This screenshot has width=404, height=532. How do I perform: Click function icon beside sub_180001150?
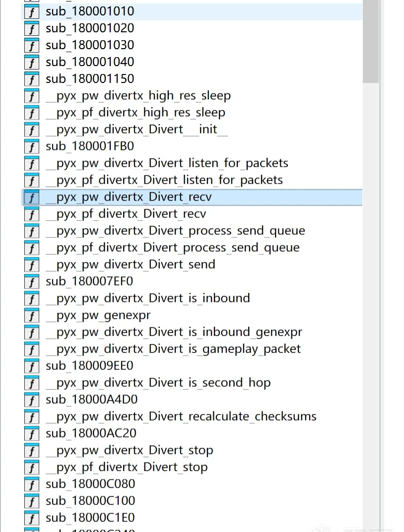pos(32,79)
